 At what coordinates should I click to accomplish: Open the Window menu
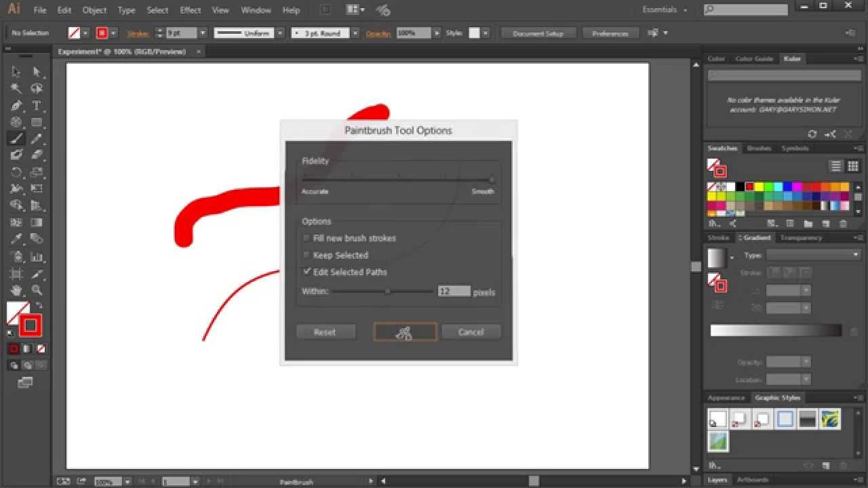pyautogui.click(x=256, y=10)
